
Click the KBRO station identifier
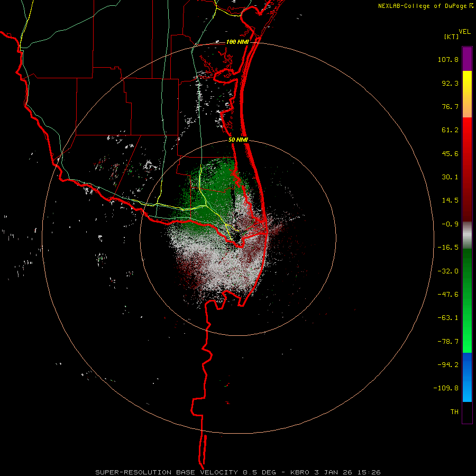click(300, 472)
